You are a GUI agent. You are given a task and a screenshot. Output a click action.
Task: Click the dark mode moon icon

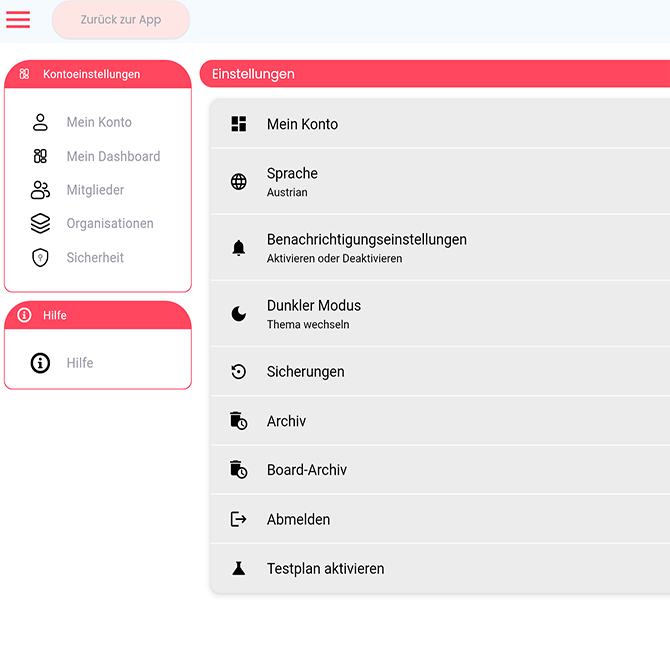[239, 314]
